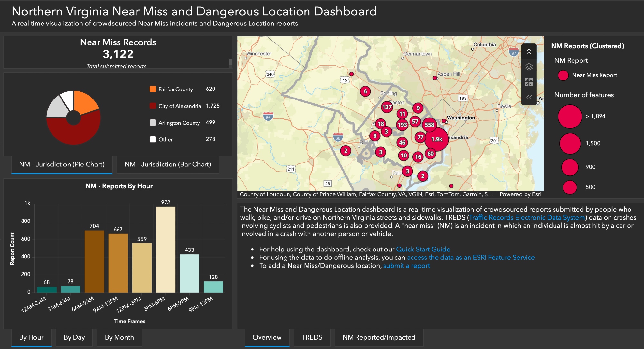The width and height of the screenshot is (644, 349).
Task: Click the 558 cluster near Washington
Action: (x=429, y=125)
